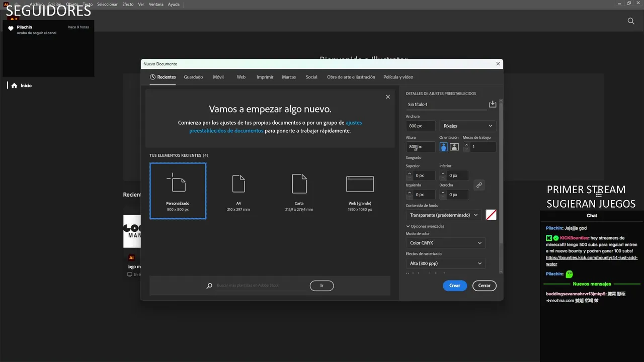Viewport: 644px width, 362px height.
Task: Collapse Opciones avanzadas section
Action: point(425,226)
